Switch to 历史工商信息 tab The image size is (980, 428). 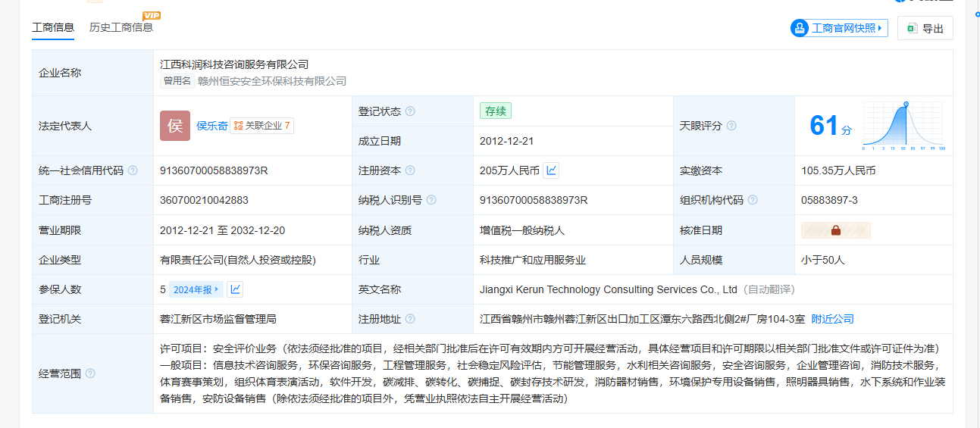pyautogui.click(x=121, y=27)
